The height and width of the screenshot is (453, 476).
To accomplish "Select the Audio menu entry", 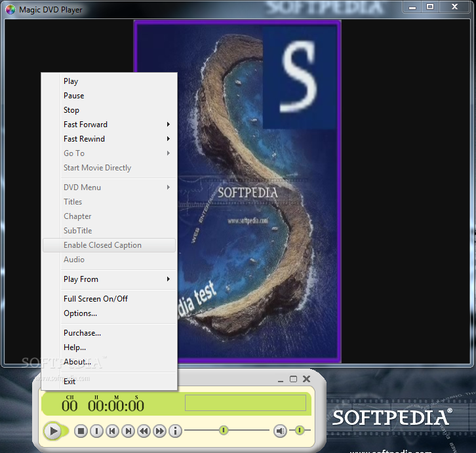I will [x=109, y=260].
